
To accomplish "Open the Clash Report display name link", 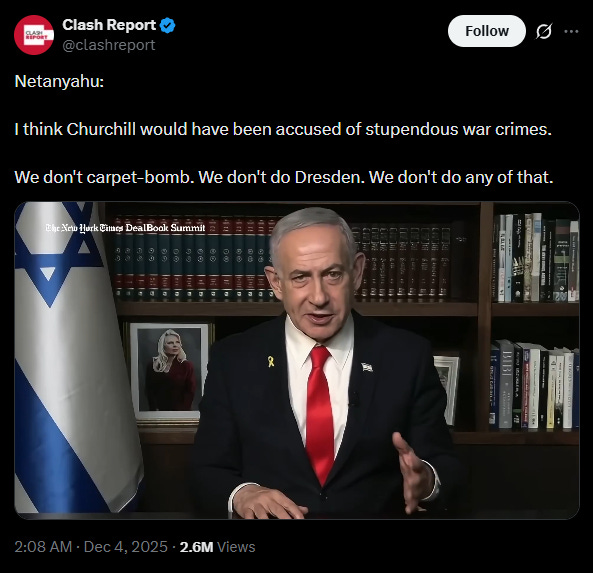I will (x=109, y=25).
